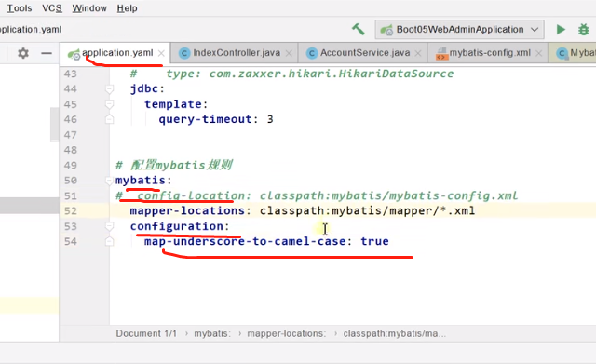Run Boot05WebAdminApplication with green play button
Viewport: 596px width, 364px height.
click(x=561, y=29)
